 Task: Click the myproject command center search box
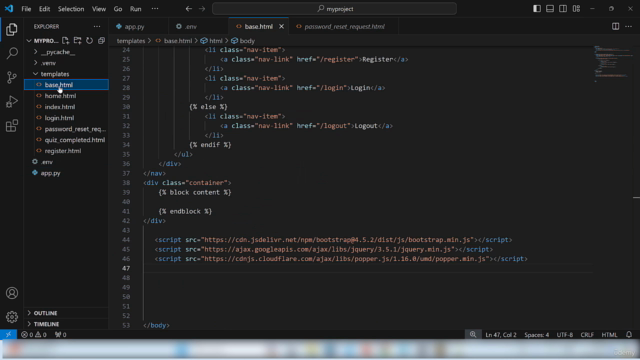334,9
